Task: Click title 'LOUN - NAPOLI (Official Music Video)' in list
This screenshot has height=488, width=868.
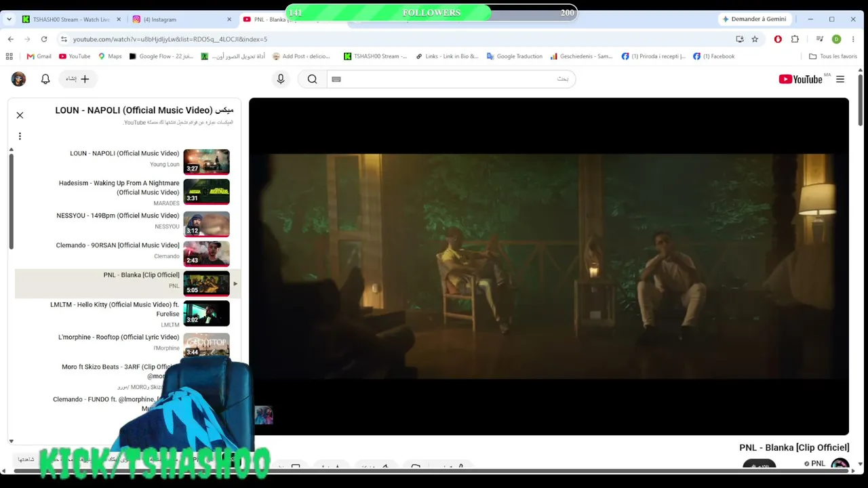Action: point(125,154)
